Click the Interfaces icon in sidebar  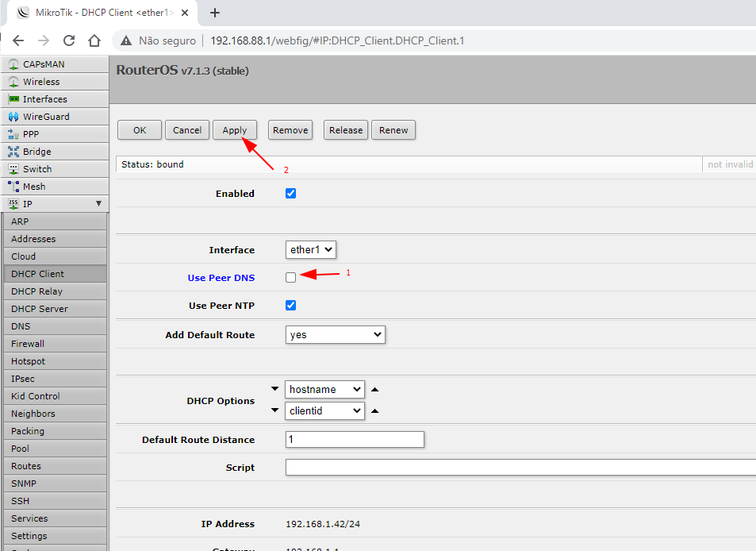tap(13, 99)
